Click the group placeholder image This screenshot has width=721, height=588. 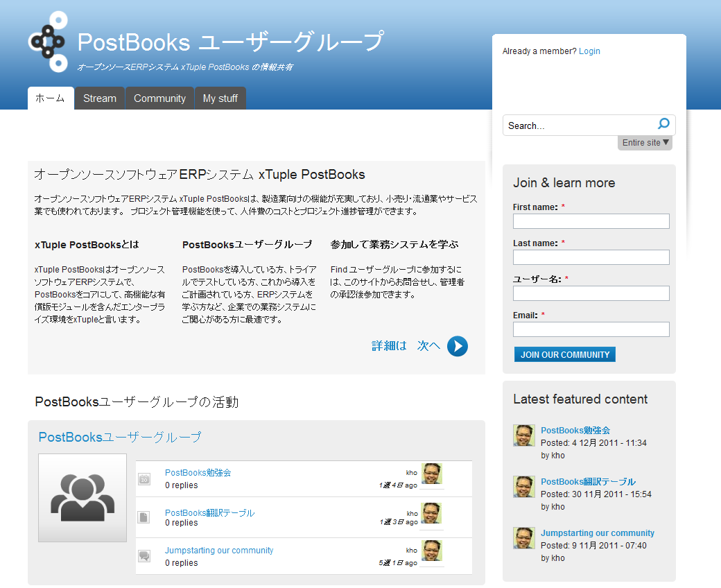(x=82, y=498)
